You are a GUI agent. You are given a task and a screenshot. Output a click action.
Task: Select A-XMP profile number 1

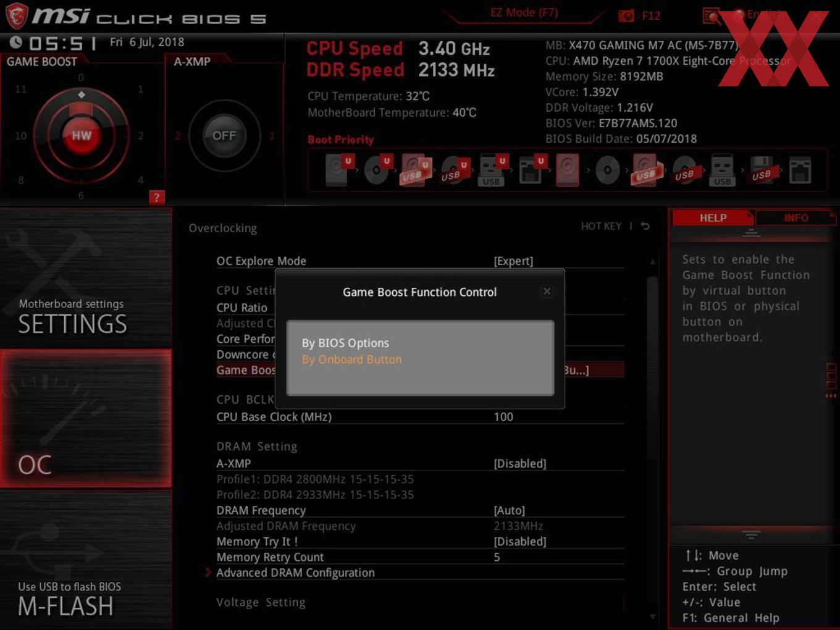(272, 136)
